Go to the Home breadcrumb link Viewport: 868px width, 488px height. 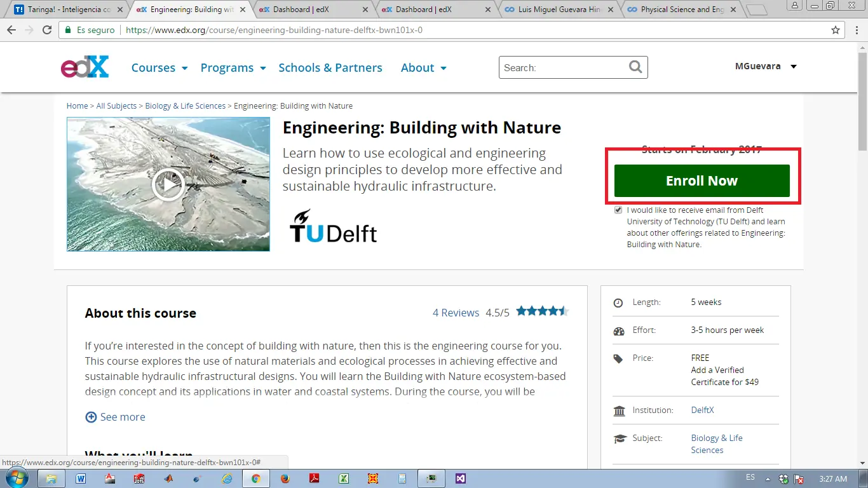point(78,106)
